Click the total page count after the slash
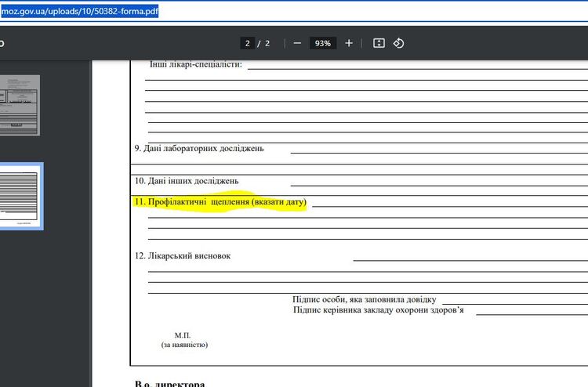This screenshot has width=588, height=387. [267, 43]
